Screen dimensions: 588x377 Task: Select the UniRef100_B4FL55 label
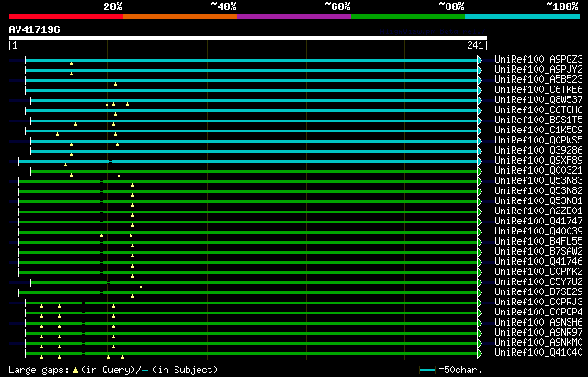coord(538,241)
